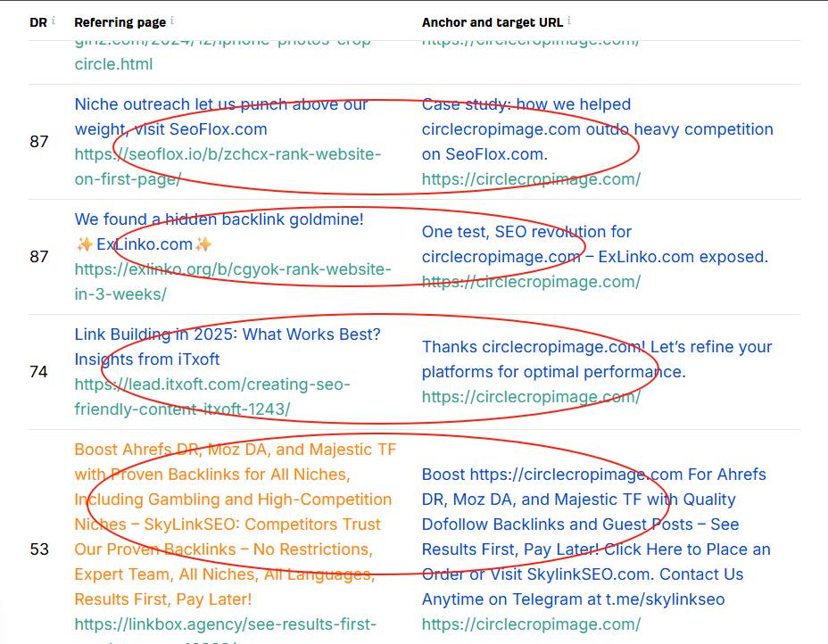Click the DR value 74
This screenshot has height=644, width=828.
tap(38, 372)
